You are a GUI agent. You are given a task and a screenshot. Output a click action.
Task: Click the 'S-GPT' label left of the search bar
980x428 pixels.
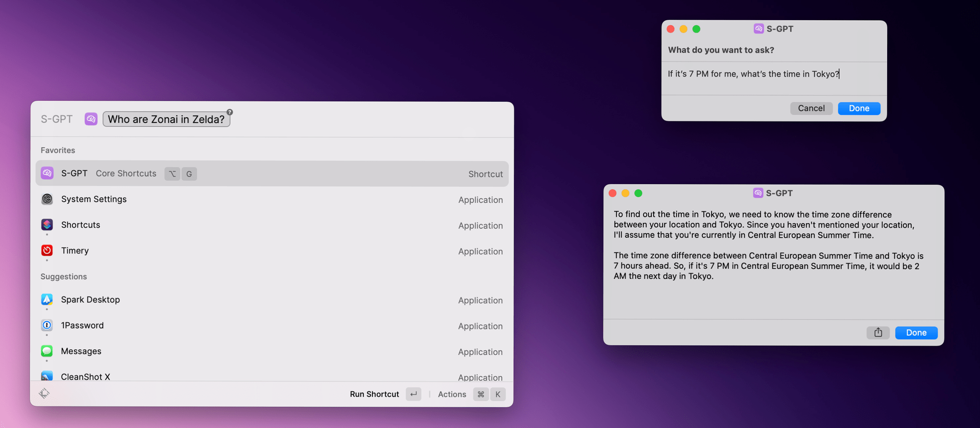tap(56, 119)
